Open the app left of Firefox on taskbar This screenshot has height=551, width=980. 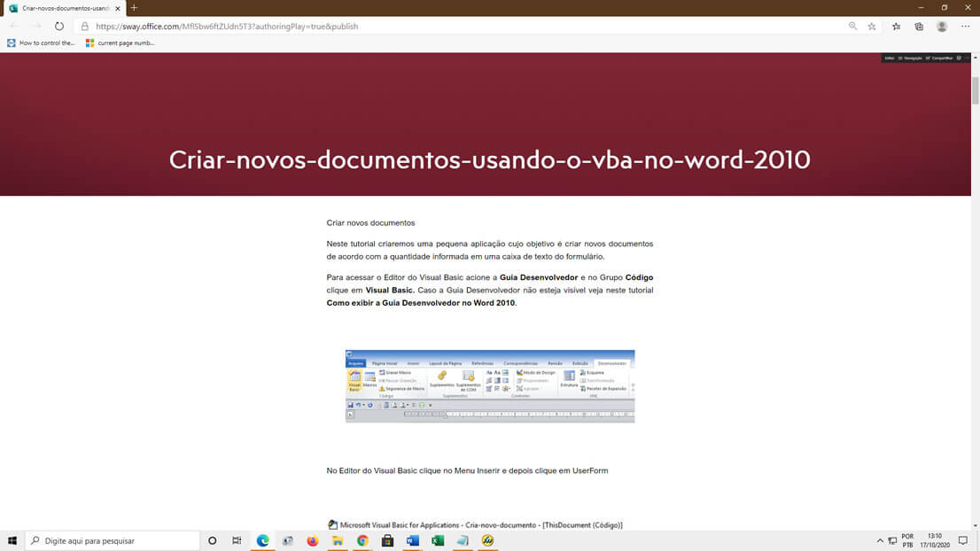pos(287,540)
